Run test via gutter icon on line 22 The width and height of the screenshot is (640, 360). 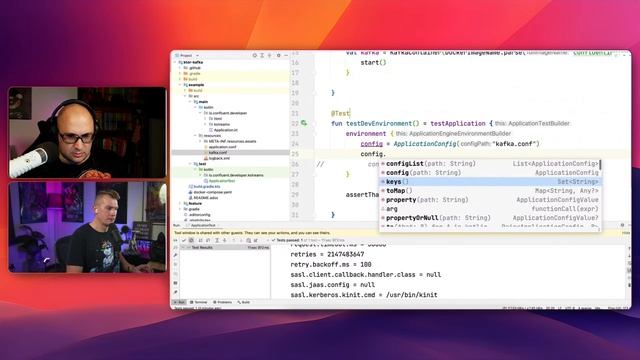pyautogui.click(x=304, y=123)
